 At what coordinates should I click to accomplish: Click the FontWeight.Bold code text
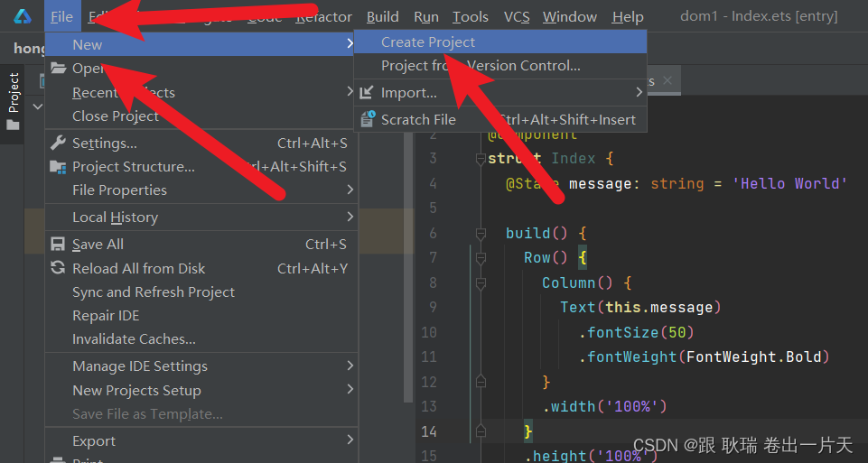pos(753,357)
